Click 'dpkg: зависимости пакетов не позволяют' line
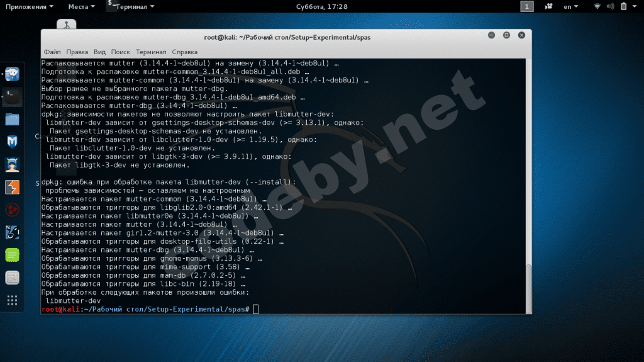The image size is (644, 362). click(x=187, y=114)
